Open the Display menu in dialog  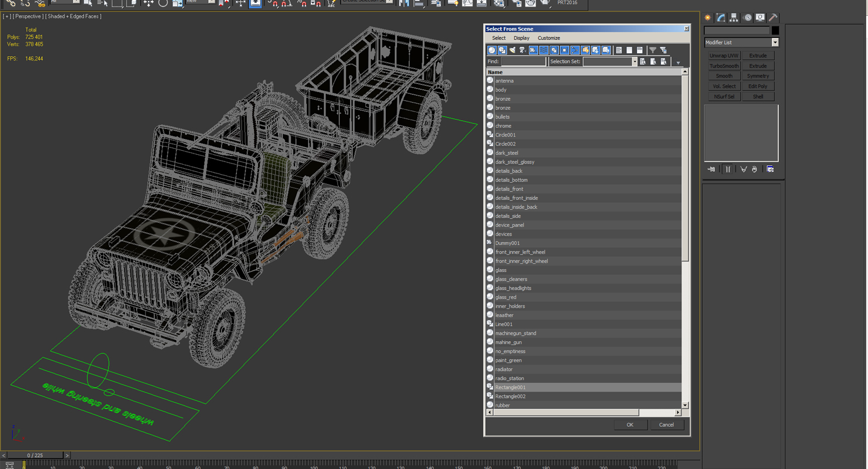click(x=521, y=38)
